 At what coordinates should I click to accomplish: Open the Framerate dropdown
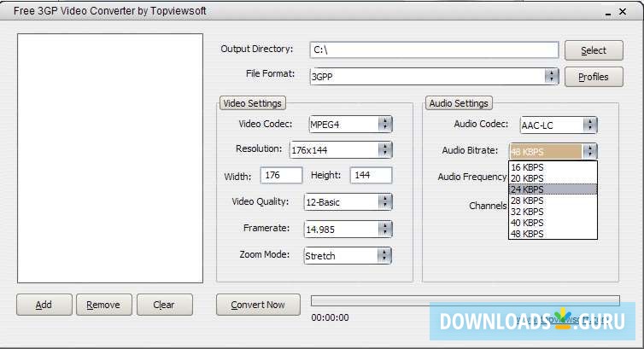pyautogui.click(x=348, y=230)
